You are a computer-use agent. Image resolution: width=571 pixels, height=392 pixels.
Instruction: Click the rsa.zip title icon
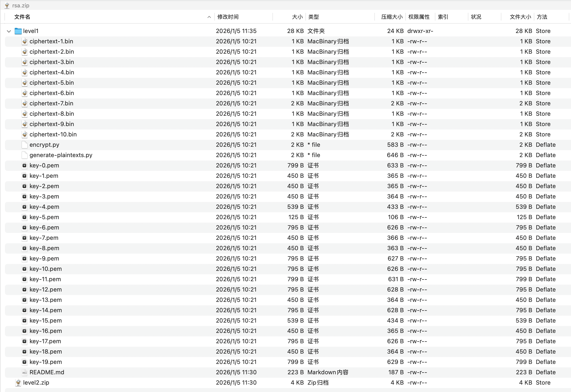coord(7,5)
